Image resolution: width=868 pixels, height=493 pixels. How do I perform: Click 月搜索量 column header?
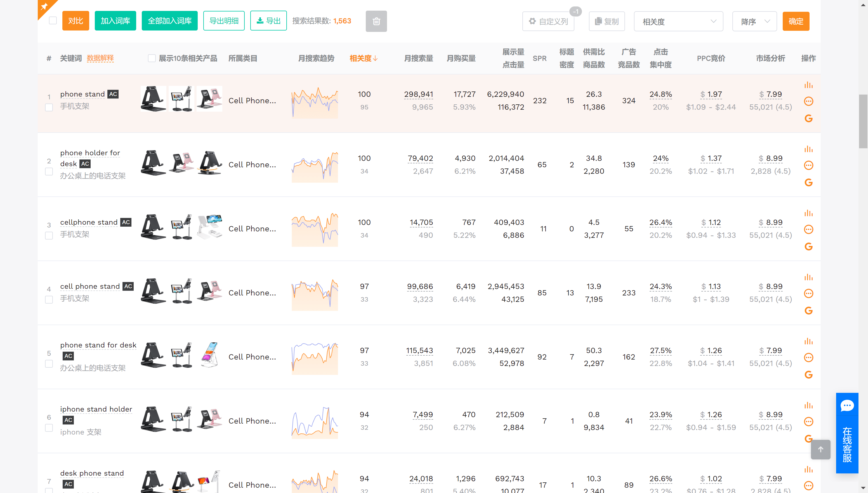[x=418, y=58]
